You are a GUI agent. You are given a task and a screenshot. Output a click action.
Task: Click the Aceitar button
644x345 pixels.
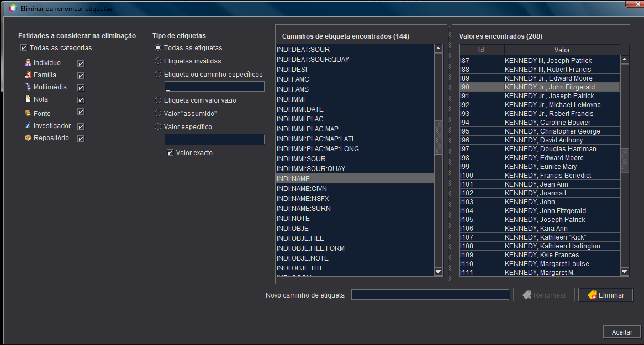(x=622, y=332)
